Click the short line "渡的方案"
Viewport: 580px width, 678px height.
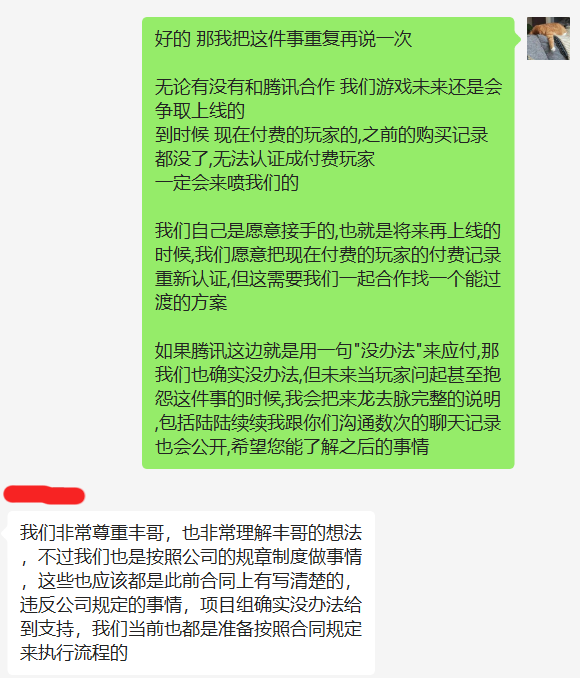point(191,303)
